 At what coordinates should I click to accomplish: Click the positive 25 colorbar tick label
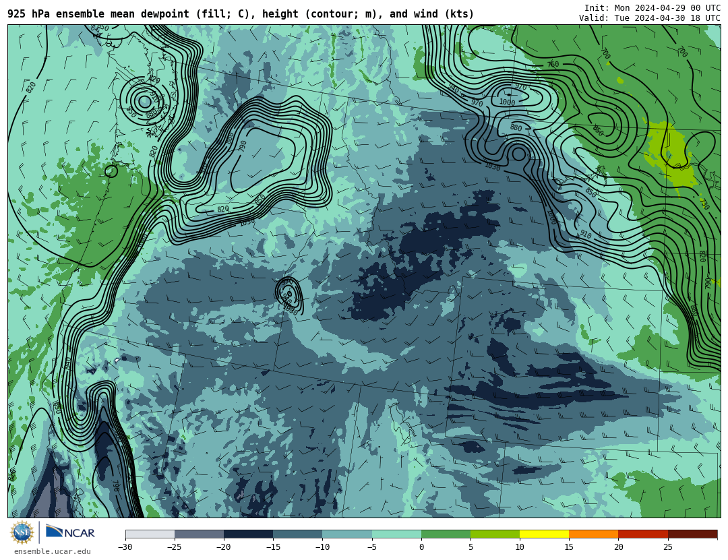click(x=668, y=547)
